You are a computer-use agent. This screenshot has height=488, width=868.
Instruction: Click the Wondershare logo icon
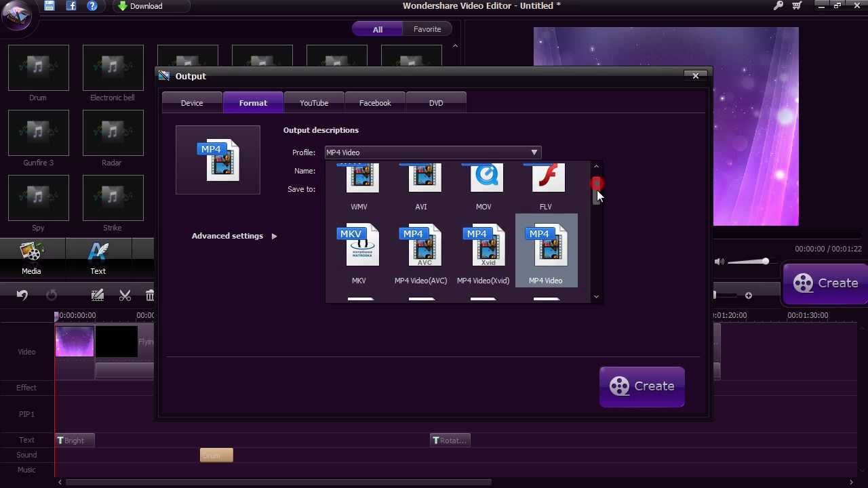pyautogui.click(x=16, y=16)
